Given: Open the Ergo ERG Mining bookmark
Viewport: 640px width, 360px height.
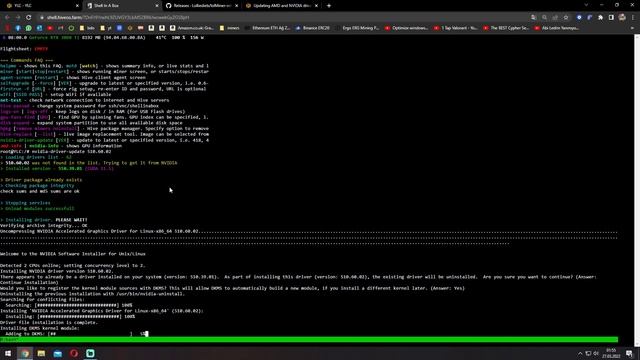Looking at the screenshot, I should (x=357, y=28).
